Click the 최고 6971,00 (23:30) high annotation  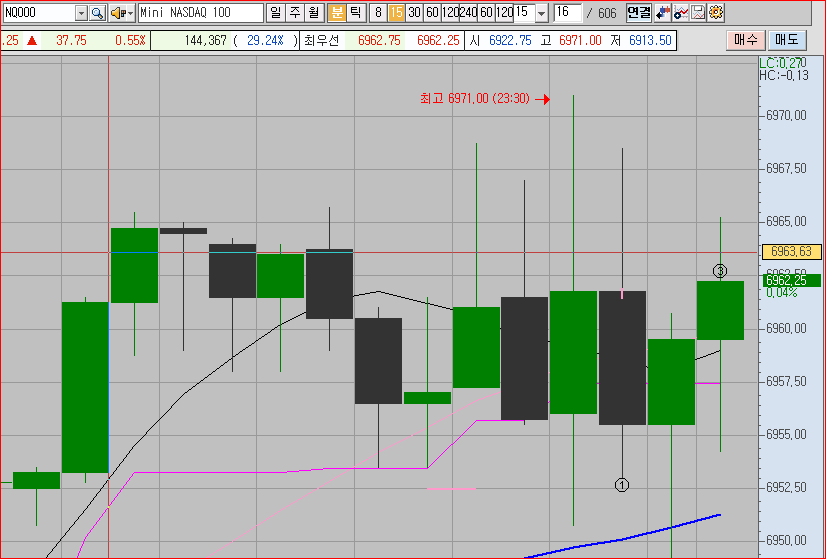tap(475, 99)
